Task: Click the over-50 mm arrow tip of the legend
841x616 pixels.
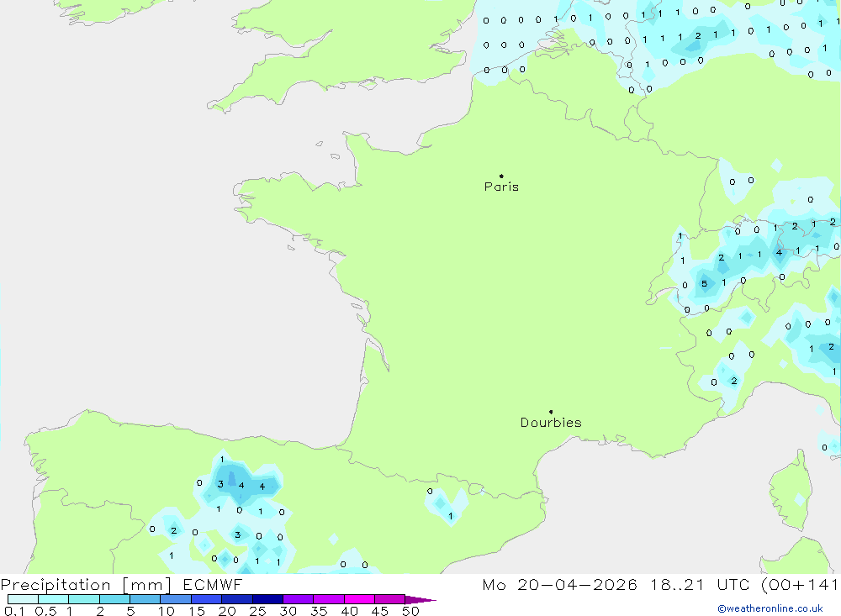Action: [420, 599]
